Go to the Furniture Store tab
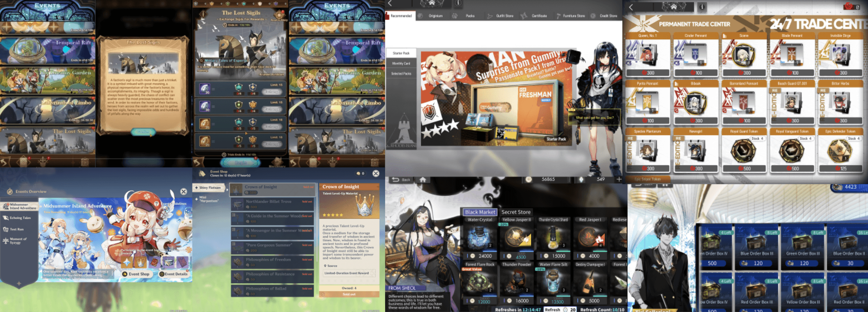The width and height of the screenshot is (868, 312). pyautogui.click(x=571, y=16)
